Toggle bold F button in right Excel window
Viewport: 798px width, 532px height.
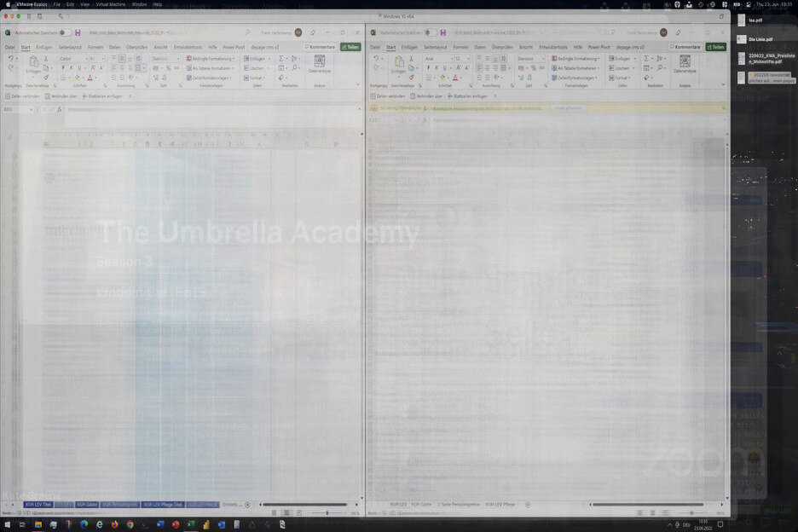click(429, 68)
